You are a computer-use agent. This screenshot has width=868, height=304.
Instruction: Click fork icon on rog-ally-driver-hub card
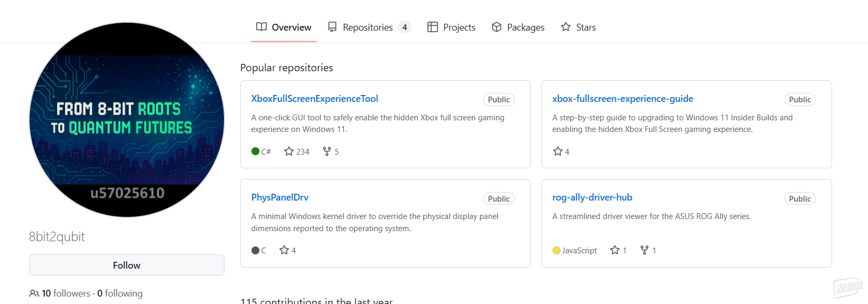pyautogui.click(x=645, y=250)
